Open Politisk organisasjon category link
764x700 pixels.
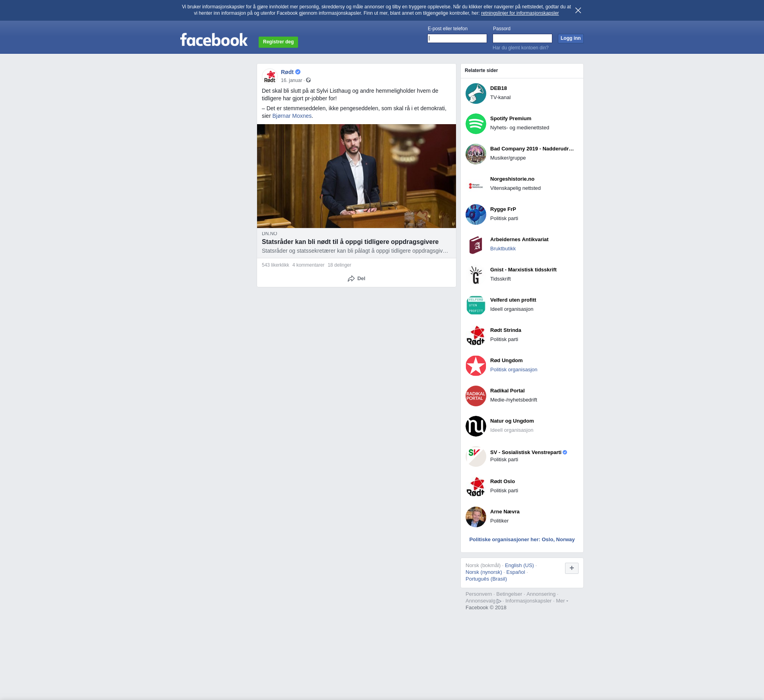point(514,370)
